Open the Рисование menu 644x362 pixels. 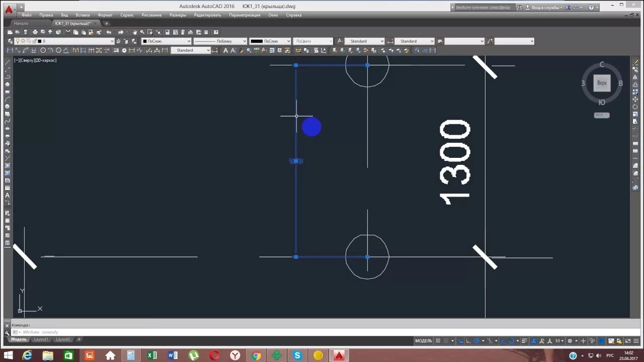coord(151,15)
